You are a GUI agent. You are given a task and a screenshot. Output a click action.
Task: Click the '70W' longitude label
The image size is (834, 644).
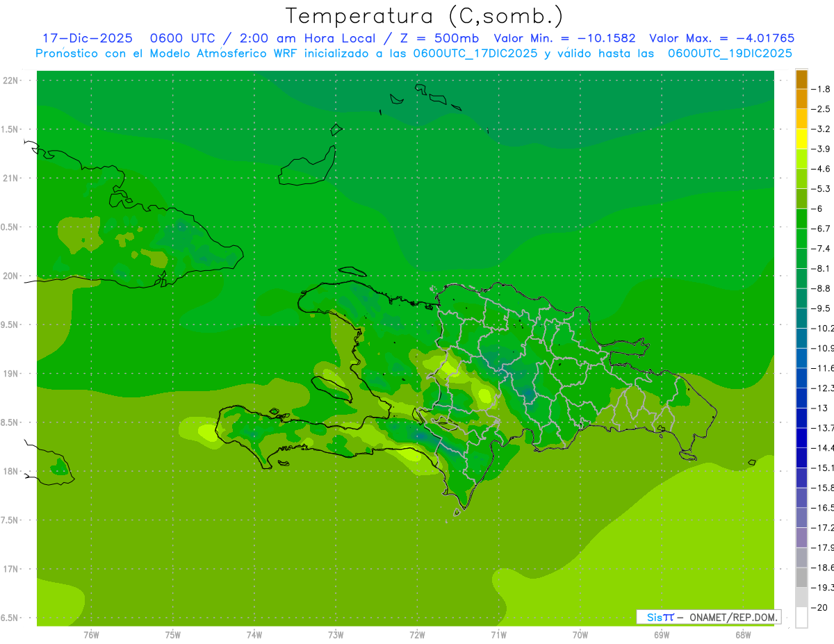coord(580,635)
